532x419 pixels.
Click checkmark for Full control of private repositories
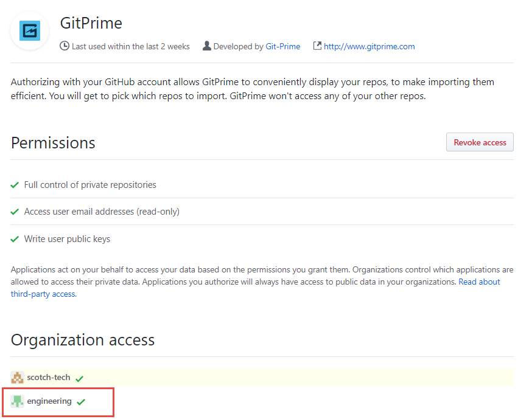point(15,185)
